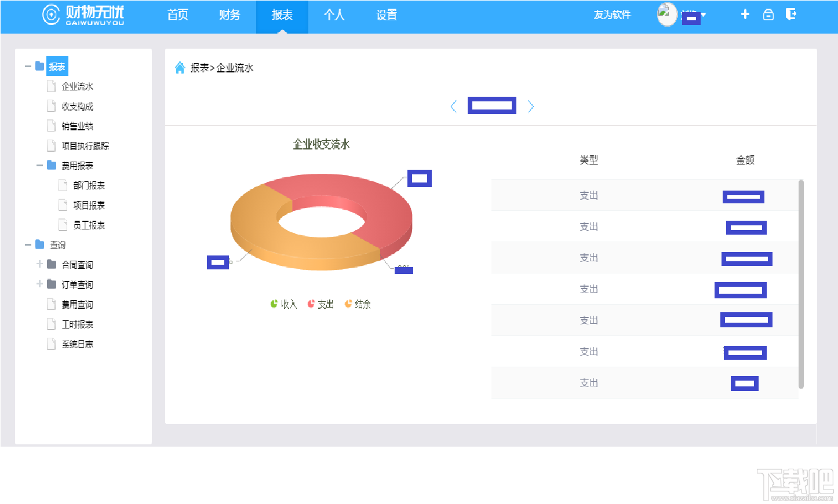Open the user account dropdown arrow

[x=704, y=15]
